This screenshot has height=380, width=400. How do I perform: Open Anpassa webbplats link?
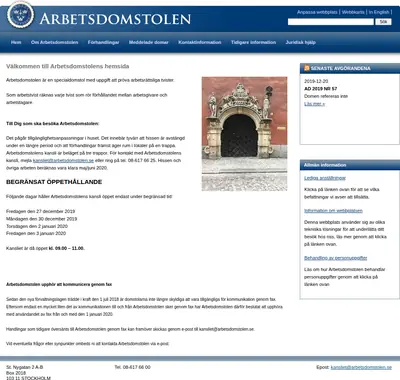click(317, 12)
